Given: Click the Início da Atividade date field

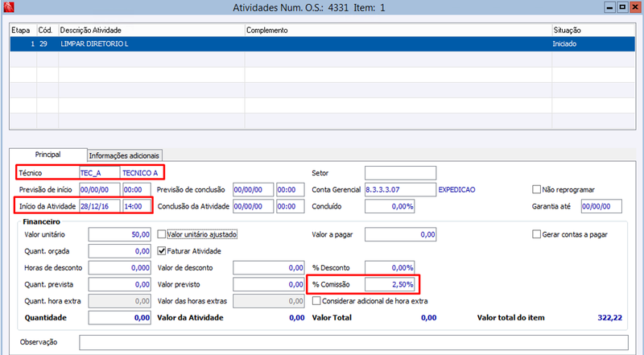Looking at the screenshot, I should tap(100, 206).
